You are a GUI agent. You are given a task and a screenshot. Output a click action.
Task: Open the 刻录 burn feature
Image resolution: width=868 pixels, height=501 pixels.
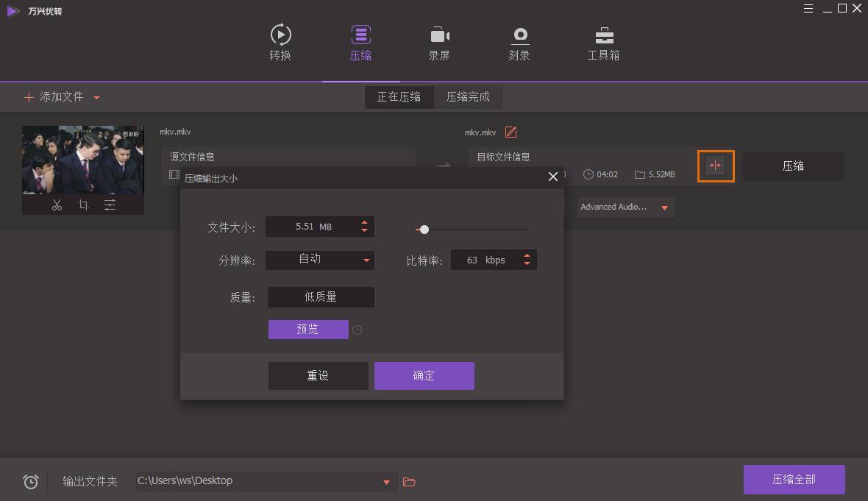[520, 42]
